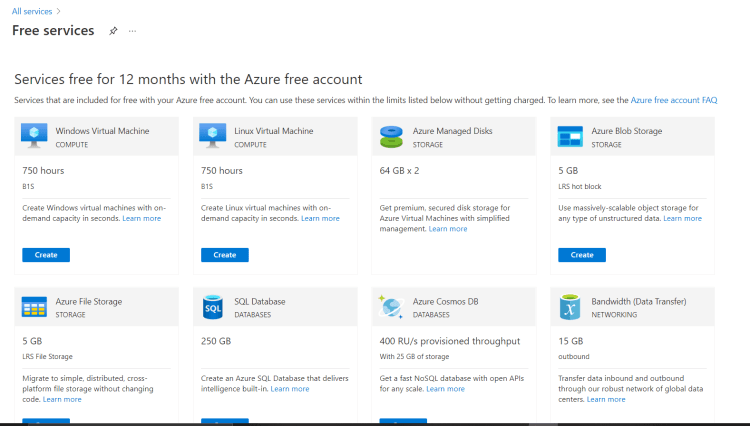Open Learn more for Bandwidth data transfer
Screen dimensions: 750x426
pos(606,399)
